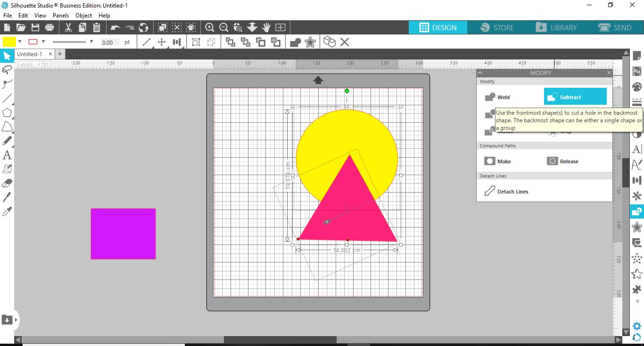This screenshot has width=644, height=346.
Task: Activate the Zoom In tool
Action: coord(209,27)
